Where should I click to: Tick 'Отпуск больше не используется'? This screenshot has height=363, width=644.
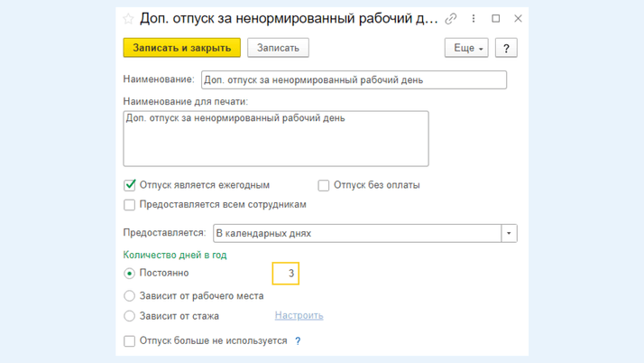[x=130, y=341]
